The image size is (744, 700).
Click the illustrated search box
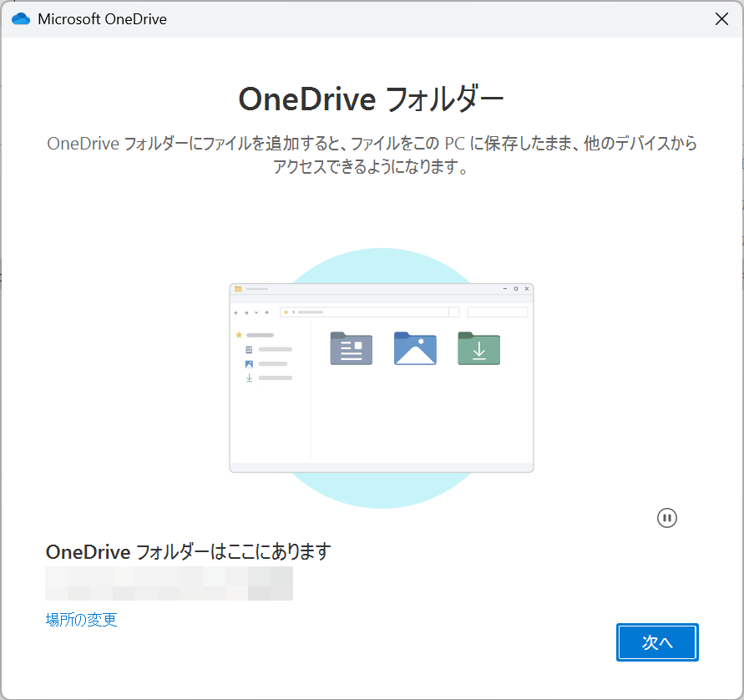(497, 312)
